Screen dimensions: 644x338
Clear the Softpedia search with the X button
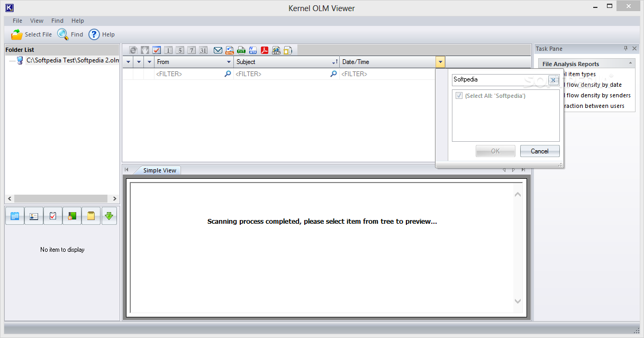553,80
